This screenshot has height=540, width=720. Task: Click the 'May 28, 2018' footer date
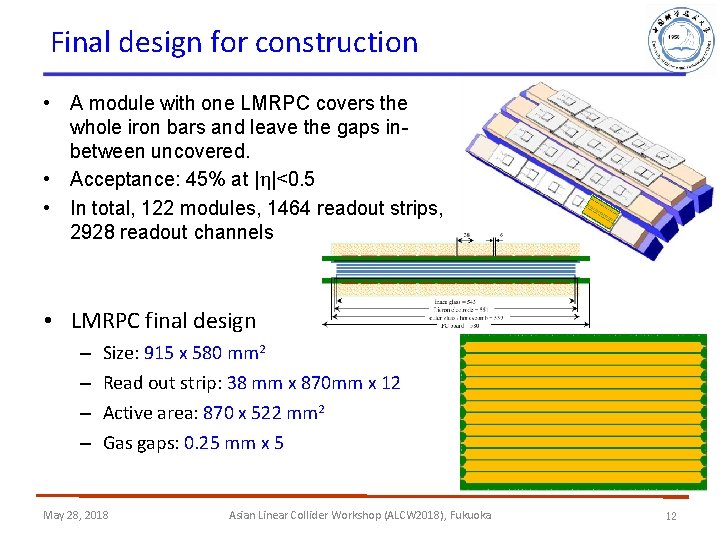[76, 515]
